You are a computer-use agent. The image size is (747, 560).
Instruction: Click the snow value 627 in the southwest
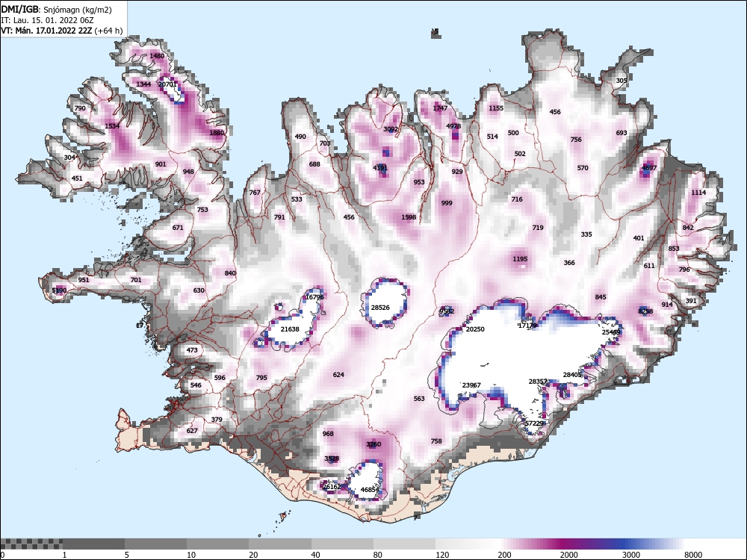(x=192, y=431)
